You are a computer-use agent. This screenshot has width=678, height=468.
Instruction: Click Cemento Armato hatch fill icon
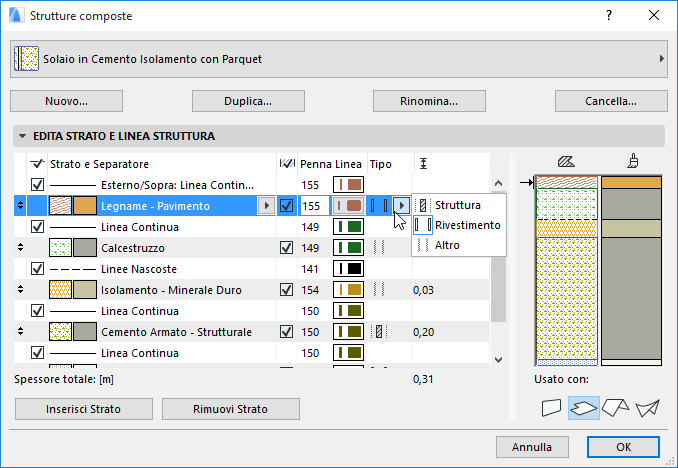point(60,332)
